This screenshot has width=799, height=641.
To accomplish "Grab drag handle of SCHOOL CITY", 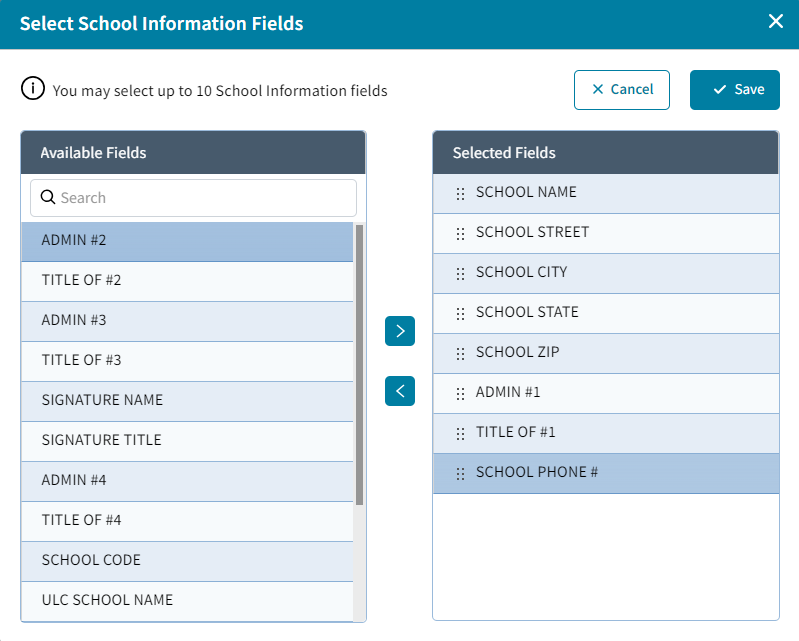I will [460, 274].
